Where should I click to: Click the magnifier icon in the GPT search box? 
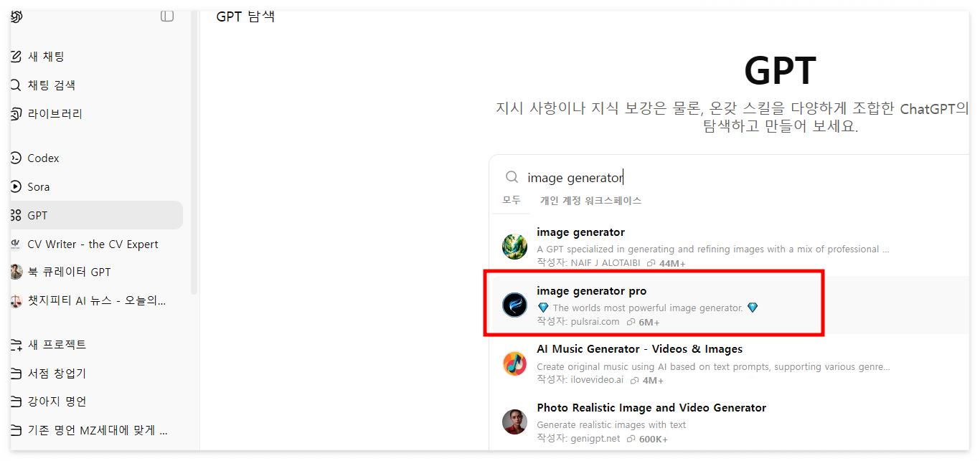512,177
